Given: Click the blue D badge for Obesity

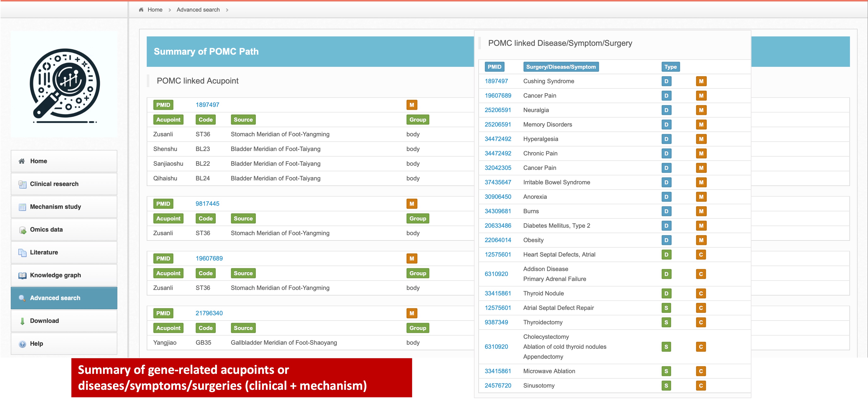Looking at the screenshot, I should point(666,240).
